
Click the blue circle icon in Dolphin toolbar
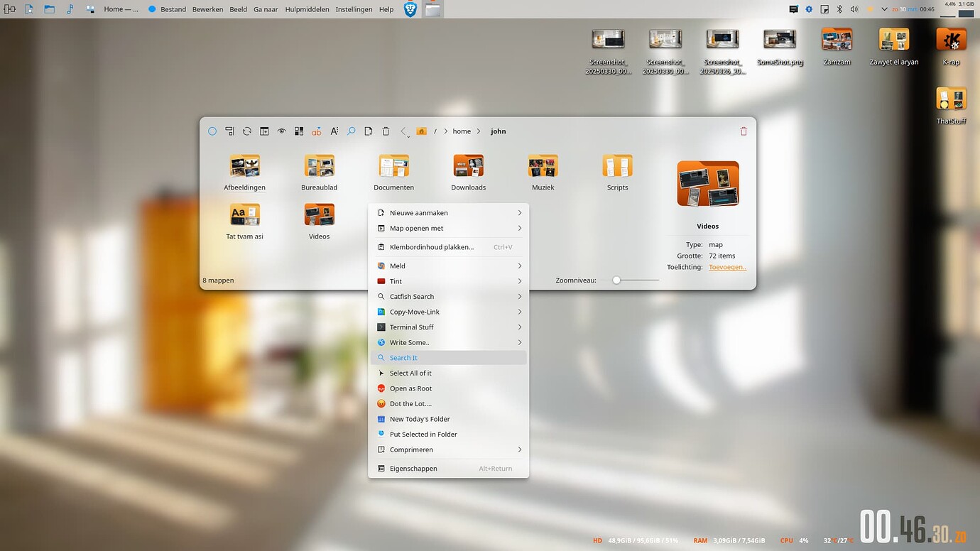coord(212,131)
